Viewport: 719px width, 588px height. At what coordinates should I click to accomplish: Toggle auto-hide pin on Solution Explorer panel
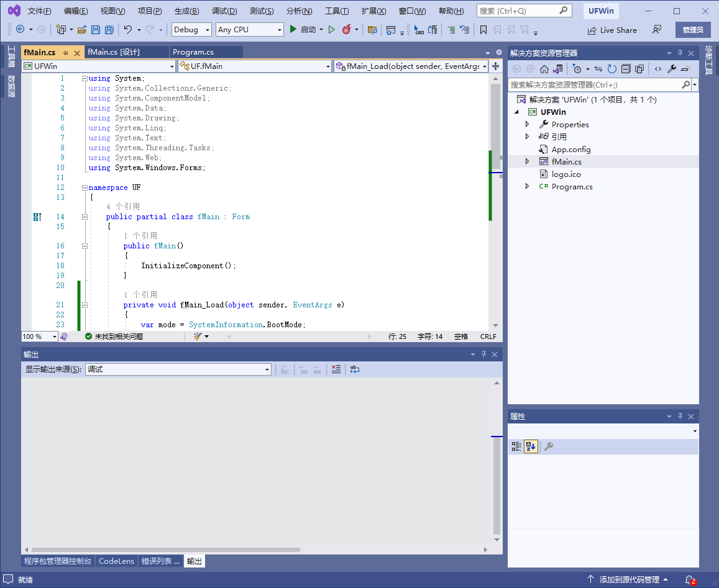(680, 53)
